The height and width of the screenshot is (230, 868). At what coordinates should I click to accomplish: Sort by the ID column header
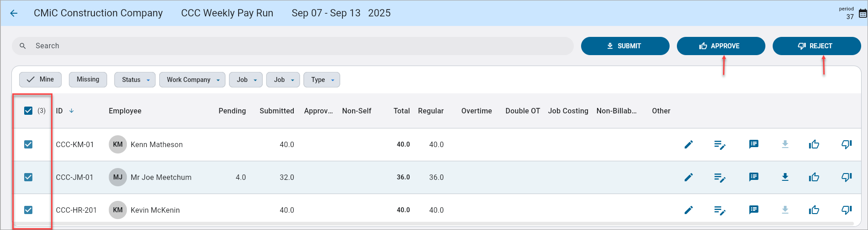[60, 111]
